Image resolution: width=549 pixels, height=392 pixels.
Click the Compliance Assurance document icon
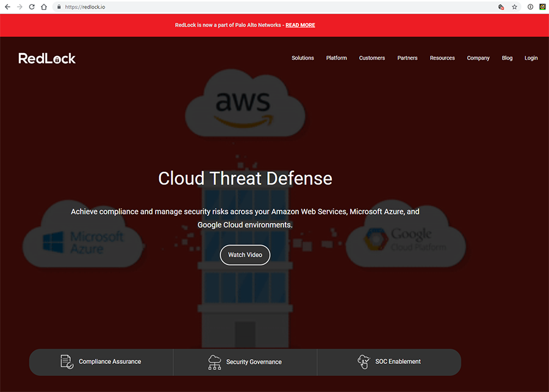(67, 362)
